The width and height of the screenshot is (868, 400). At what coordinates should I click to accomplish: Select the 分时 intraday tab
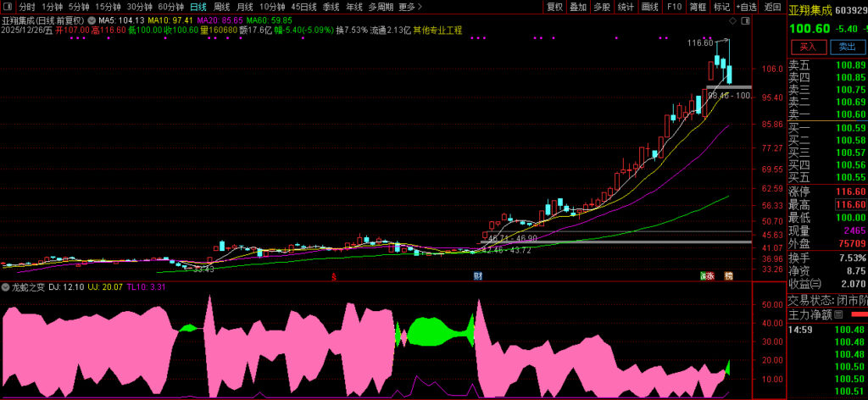click(27, 7)
